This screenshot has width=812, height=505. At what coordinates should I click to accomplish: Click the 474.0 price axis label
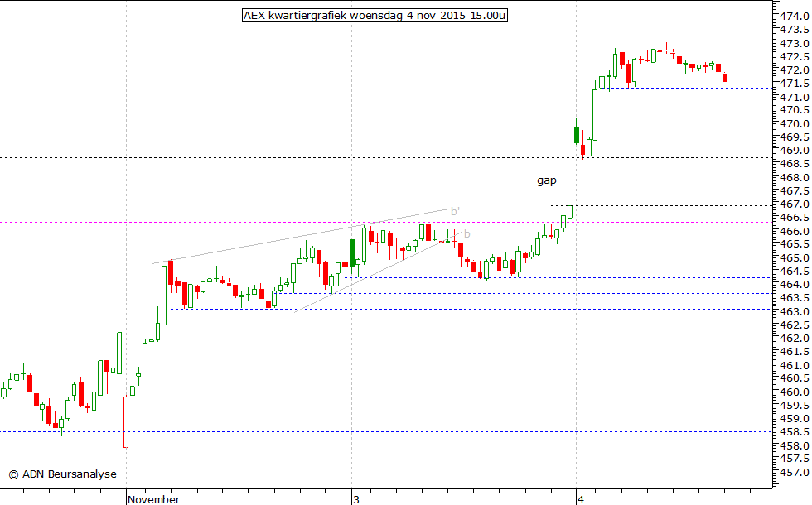(x=794, y=17)
